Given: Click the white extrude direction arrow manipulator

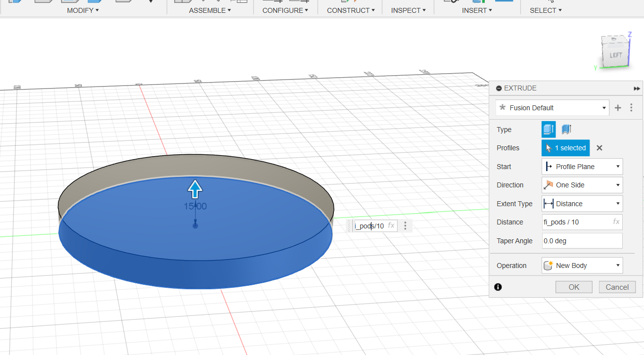Looking at the screenshot, I should click(x=195, y=189).
